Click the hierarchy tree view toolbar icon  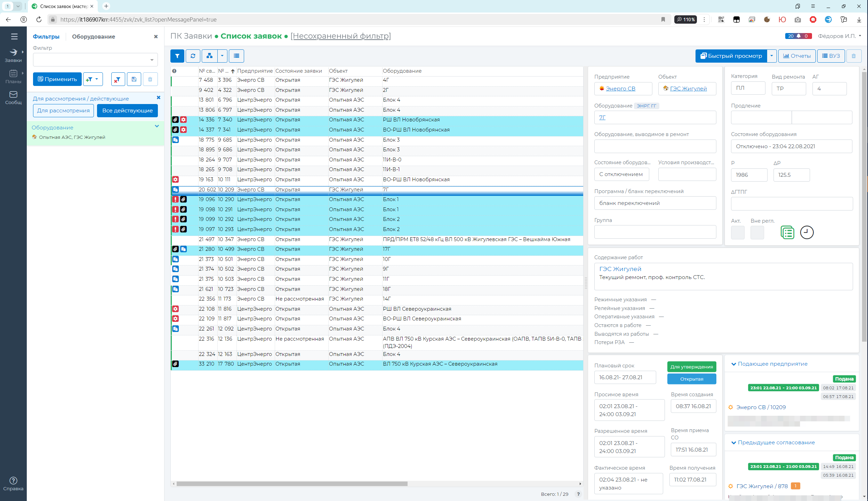209,56
